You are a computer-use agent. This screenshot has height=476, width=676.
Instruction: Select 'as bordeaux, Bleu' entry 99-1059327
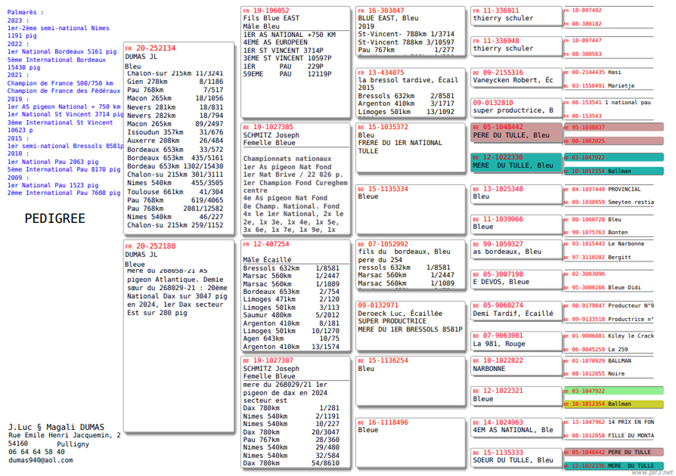pyautogui.click(x=516, y=248)
